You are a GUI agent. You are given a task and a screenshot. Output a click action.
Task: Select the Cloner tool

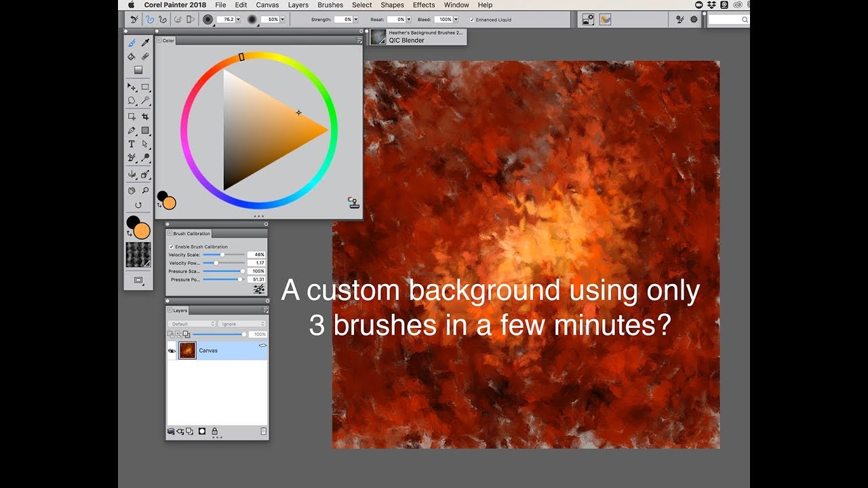coord(132,158)
